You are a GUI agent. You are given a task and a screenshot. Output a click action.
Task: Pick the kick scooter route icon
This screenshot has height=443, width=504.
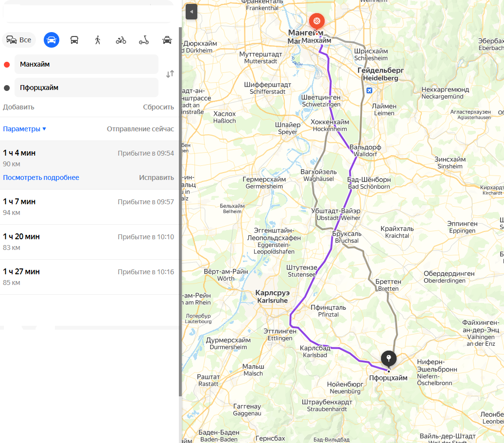144,40
